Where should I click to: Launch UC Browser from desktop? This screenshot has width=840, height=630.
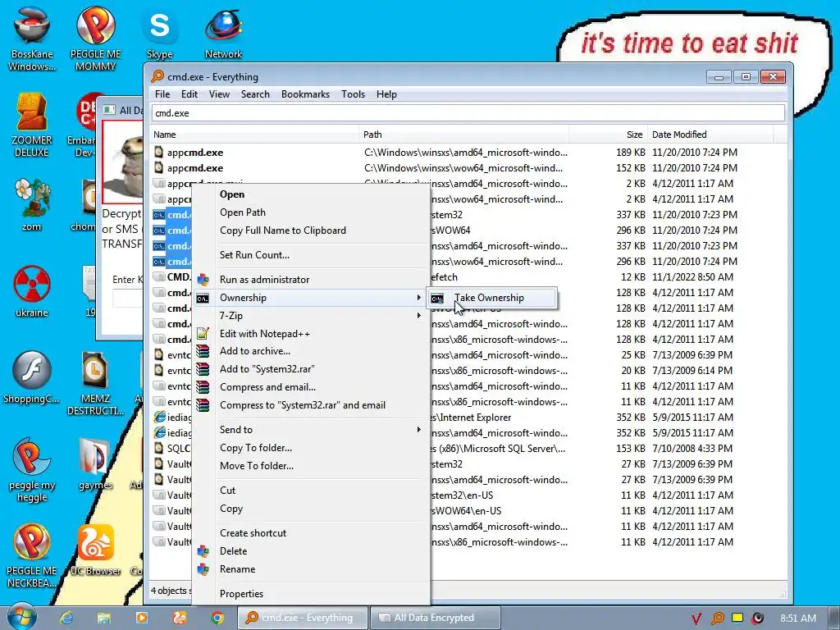pos(95,550)
